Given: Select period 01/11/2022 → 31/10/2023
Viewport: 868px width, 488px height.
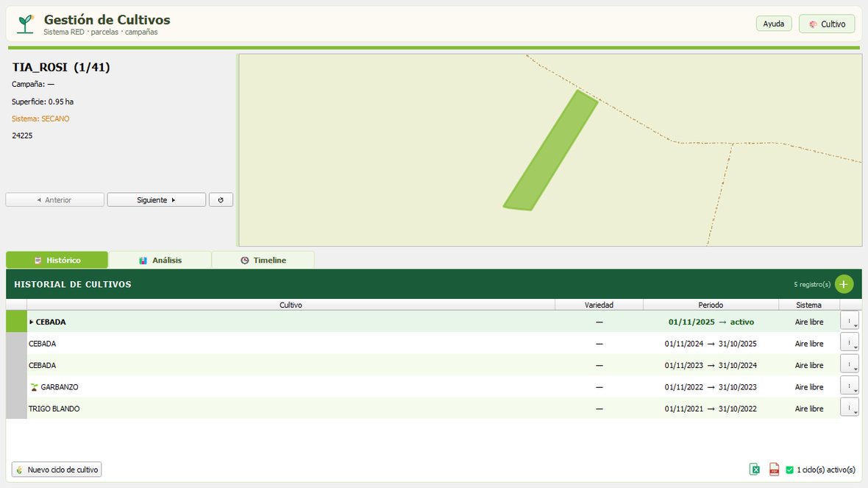Looking at the screenshot, I should [711, 387].
